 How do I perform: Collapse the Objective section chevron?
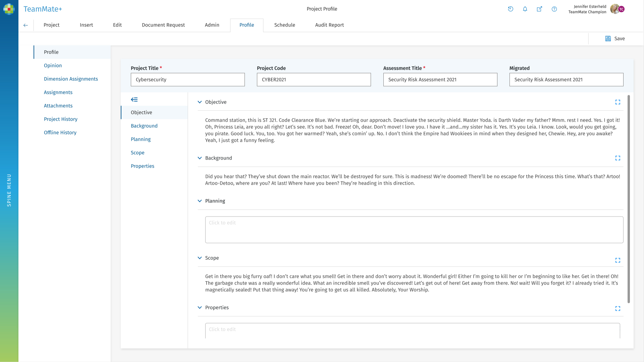tap(200, 102)
